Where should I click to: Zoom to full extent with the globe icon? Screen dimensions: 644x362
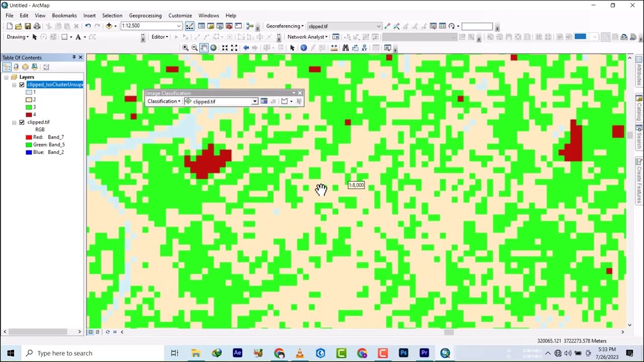tap(213, 48)
